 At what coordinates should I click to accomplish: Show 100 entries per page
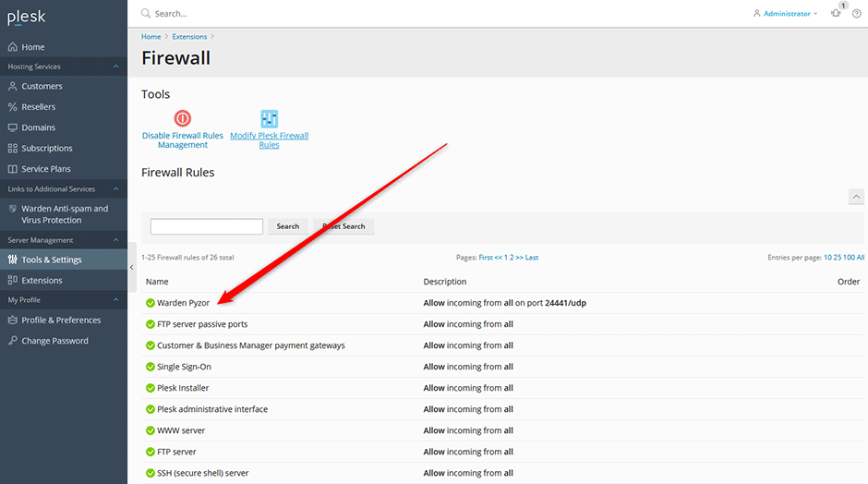pos(849,258)
